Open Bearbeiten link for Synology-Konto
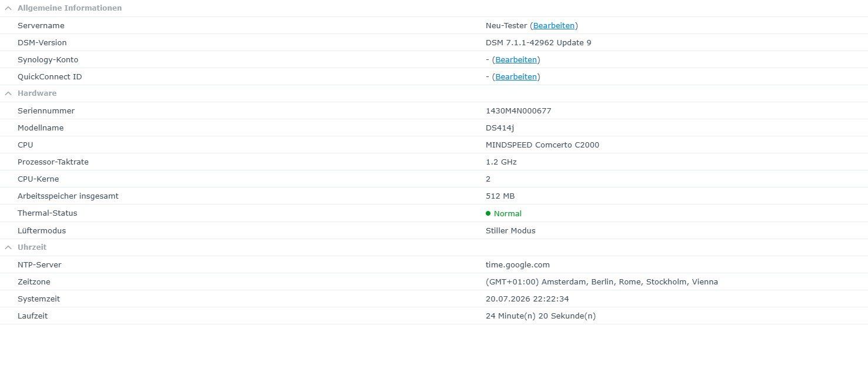 click(516, 60)
